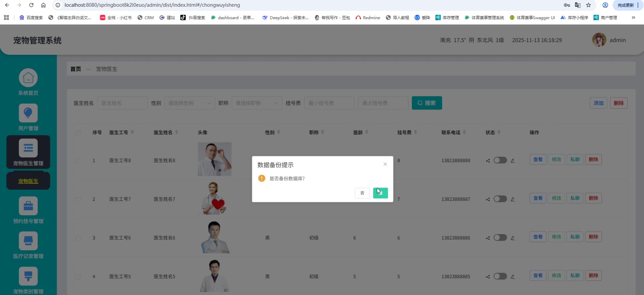Image resolution: width=644 pixels, height=295 pixels.
Task: Check the select-all checkbox in table header
Action: [x=78, y=133]
